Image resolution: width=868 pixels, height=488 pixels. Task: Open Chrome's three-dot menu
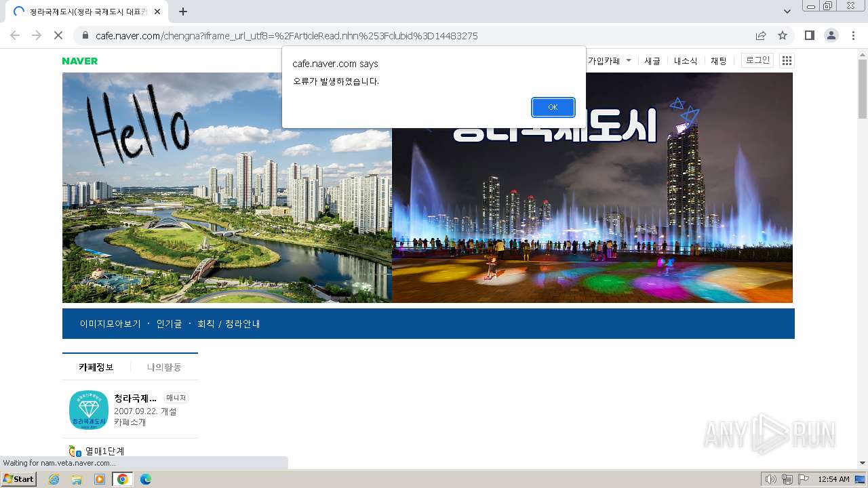click(852, 35)
